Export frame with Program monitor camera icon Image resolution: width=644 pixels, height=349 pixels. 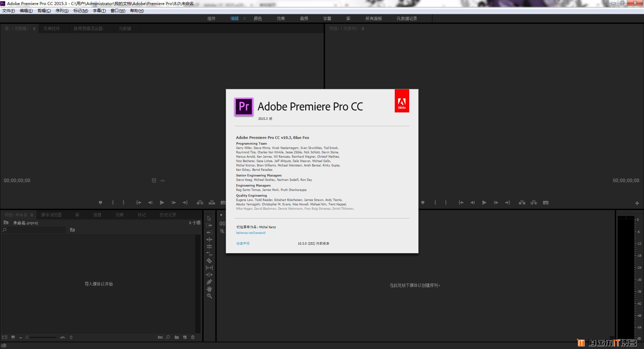pos(546,203)
